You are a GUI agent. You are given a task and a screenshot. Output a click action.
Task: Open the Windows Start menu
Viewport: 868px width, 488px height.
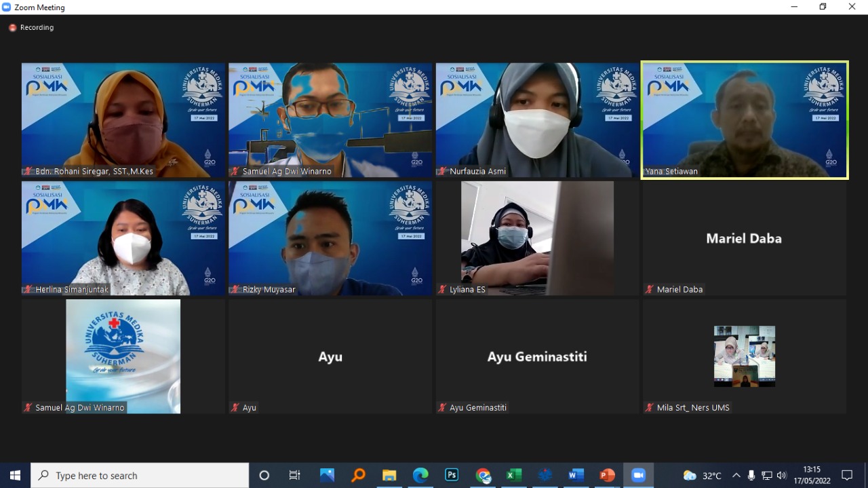[15, 475]
